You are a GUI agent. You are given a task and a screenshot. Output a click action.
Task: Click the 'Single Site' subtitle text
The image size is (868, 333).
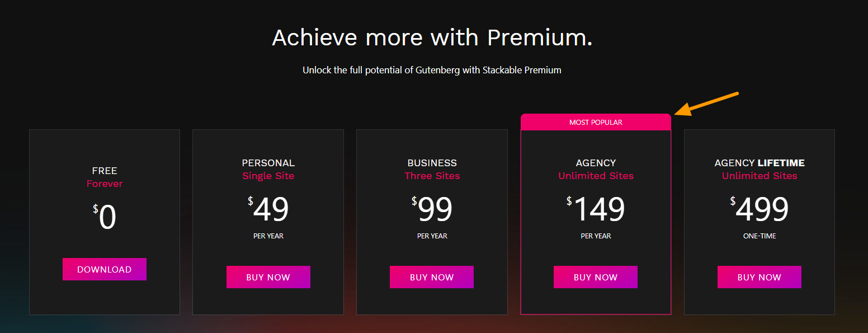tap(268, 176)
